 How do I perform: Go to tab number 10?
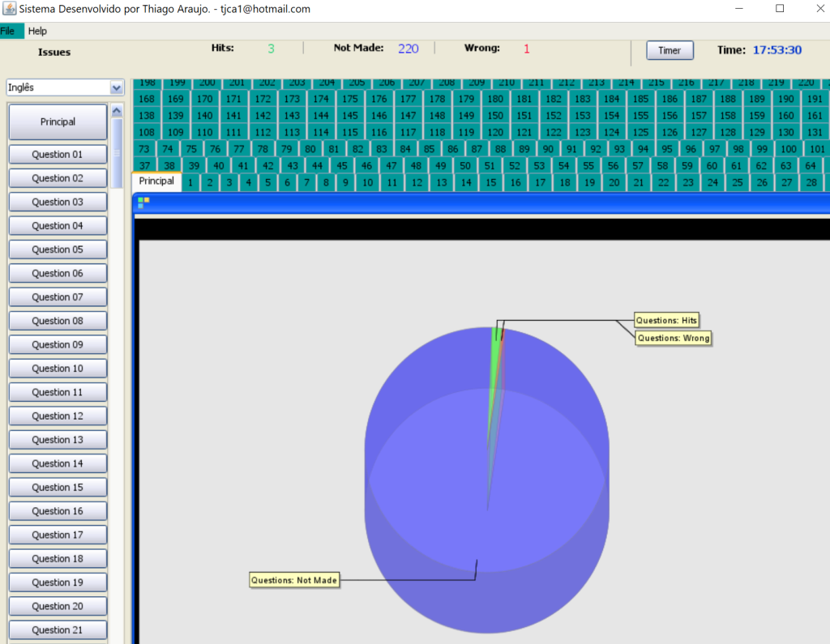[367, 182]
